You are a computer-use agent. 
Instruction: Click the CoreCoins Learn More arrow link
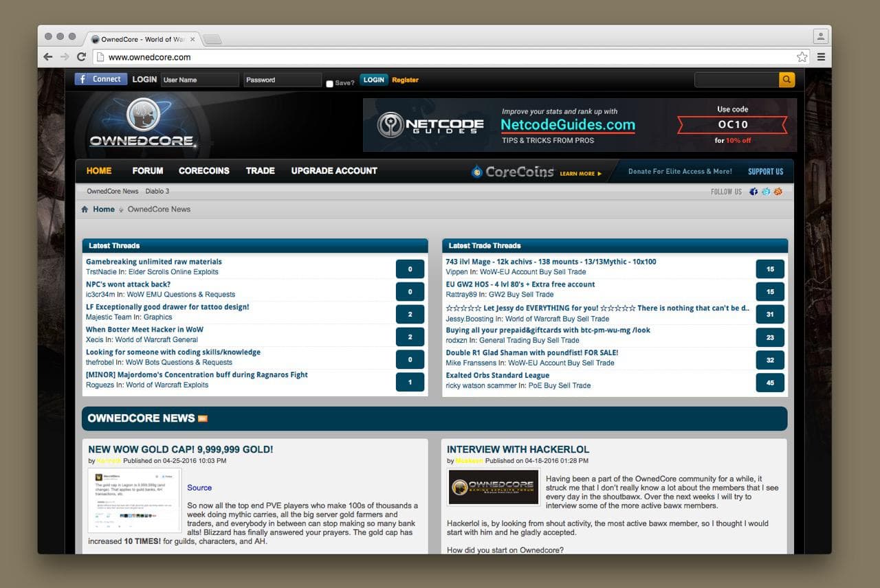[580, 174]
